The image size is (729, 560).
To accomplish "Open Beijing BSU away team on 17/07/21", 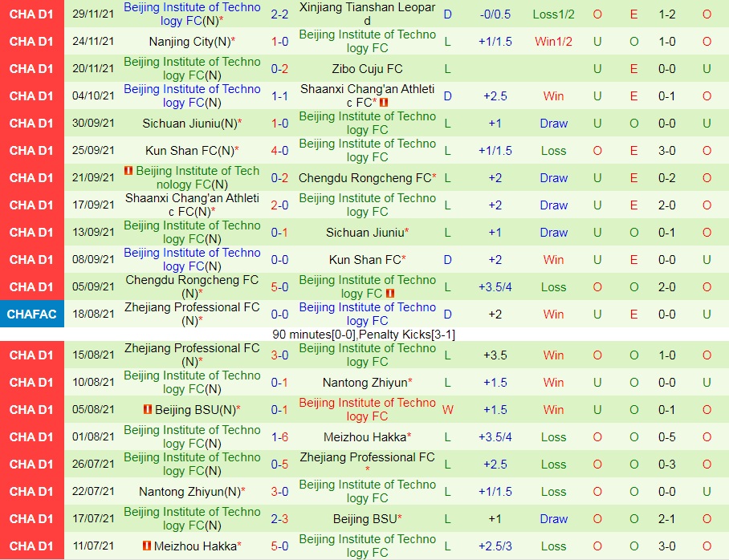I will point(367,518).
